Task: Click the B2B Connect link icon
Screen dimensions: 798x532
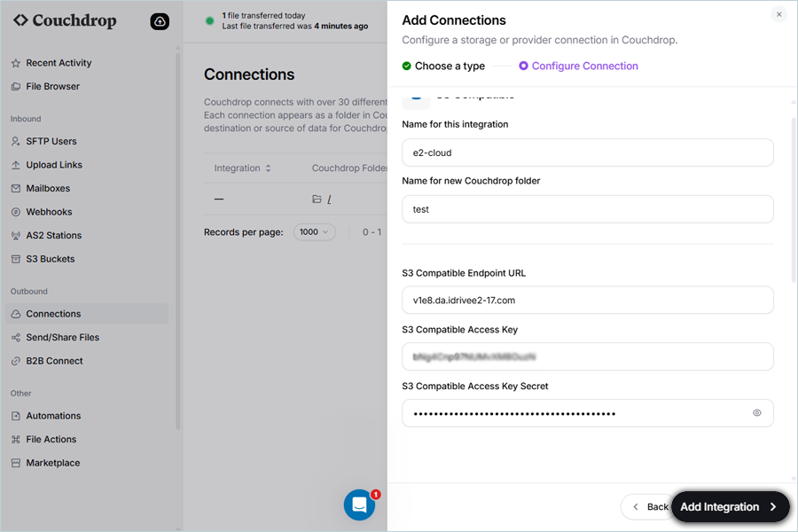Action: [x=16, y=361]
